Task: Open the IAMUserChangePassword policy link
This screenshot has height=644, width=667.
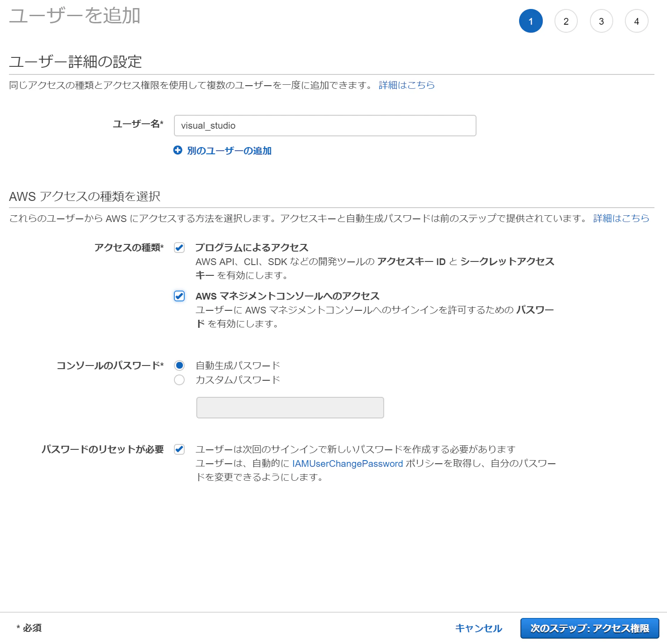Action: (347, 464)
